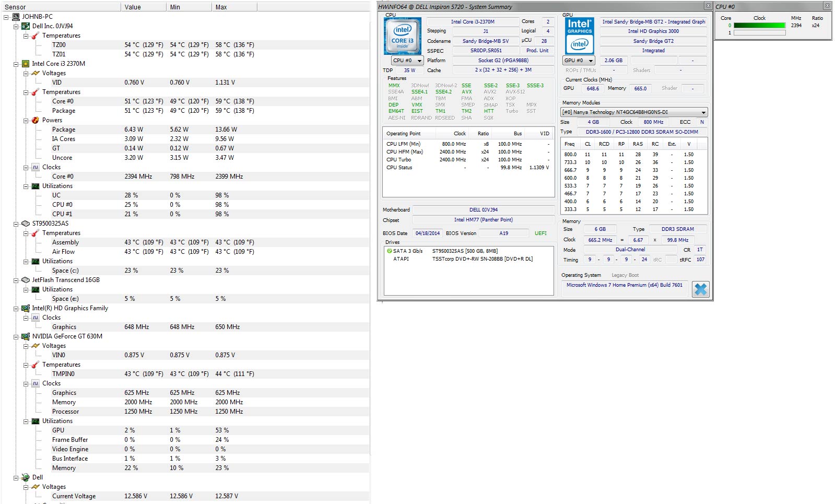Collapse the JOHNB-PC root node
Viewport: 835px width, 504px height.
(6, 17)
